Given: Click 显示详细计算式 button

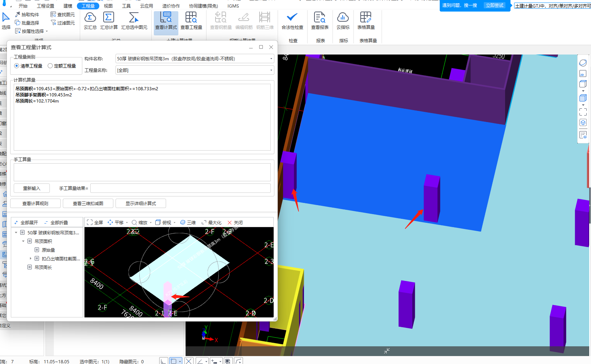Looking at the screenshot, I should tap(141, 203).
